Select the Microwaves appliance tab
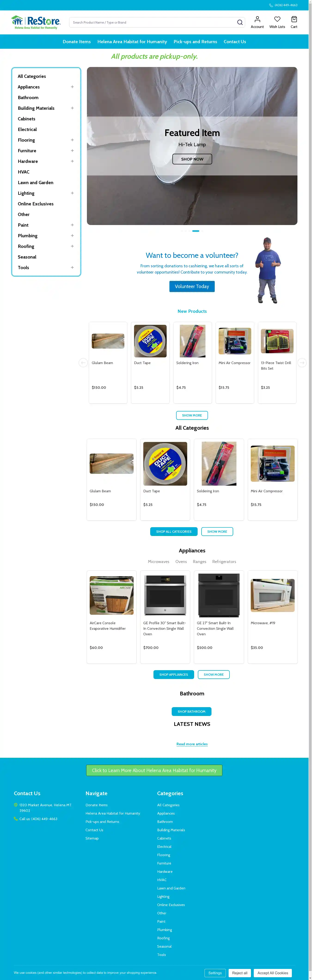312x980 pixels. 158,562
